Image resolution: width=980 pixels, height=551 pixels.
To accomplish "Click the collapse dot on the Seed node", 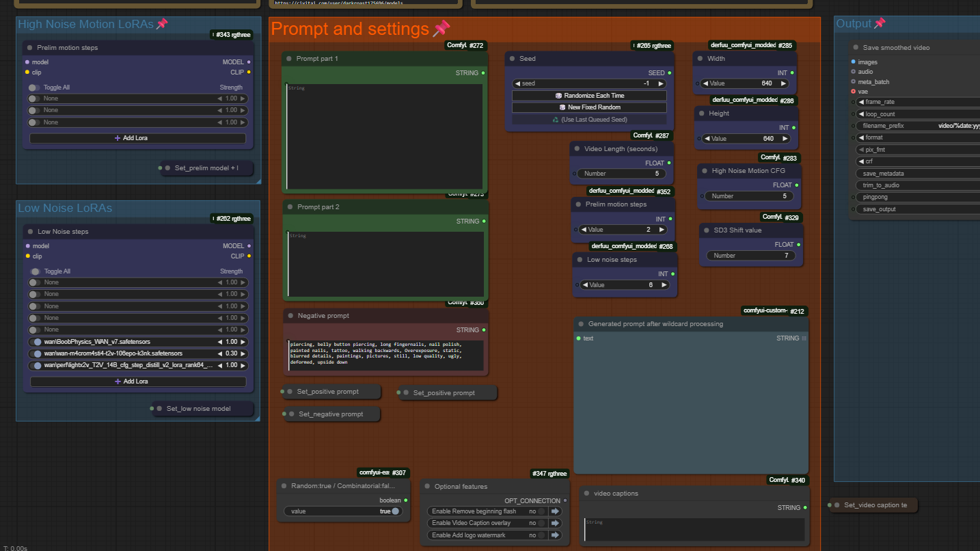I will [x=511, y=59].
